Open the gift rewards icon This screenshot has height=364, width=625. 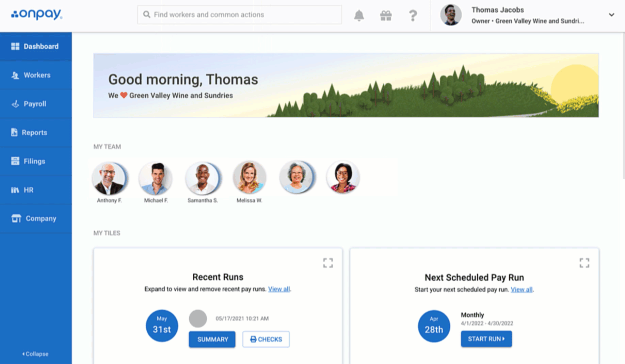click(x=386, y=15)
